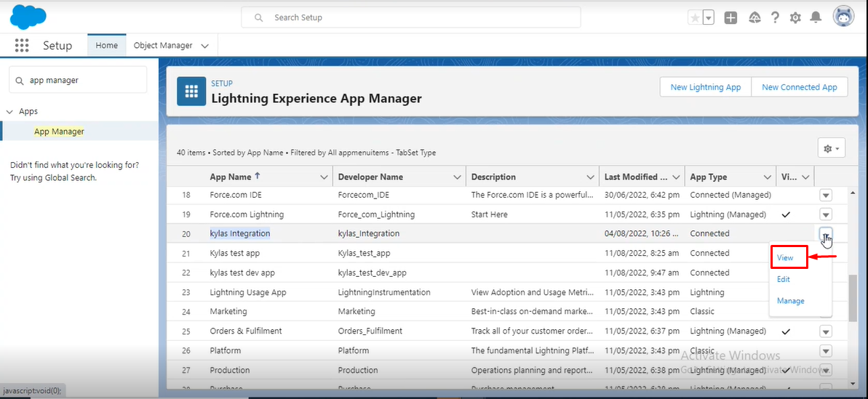
Task: Click the 'Orders_Fulfilment' developer name cell
Action: pos(370,331)
